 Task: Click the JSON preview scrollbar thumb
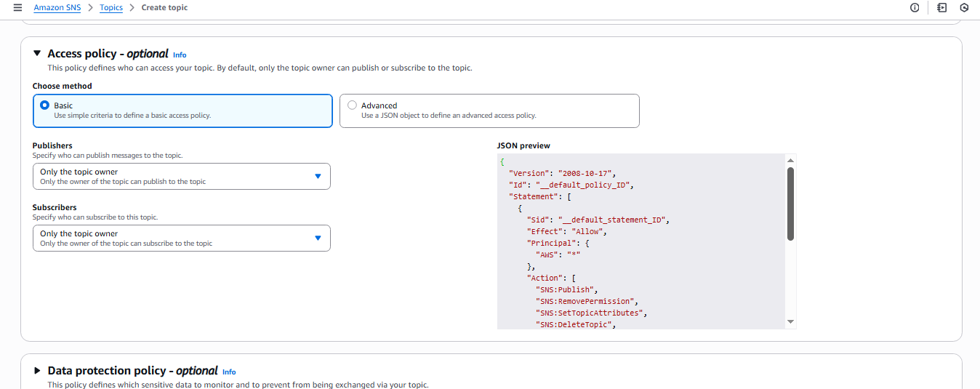coord(790,204)
